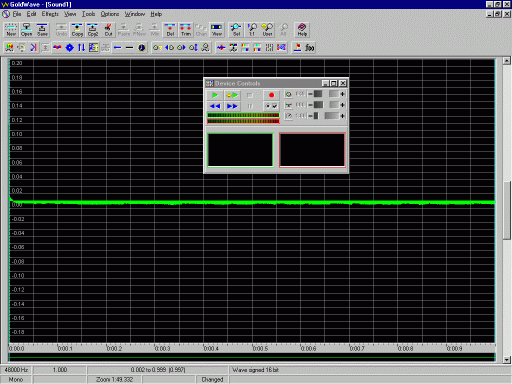
Task: Open the Edit menu
Action: pyautogui.click(x=32, y=14)
